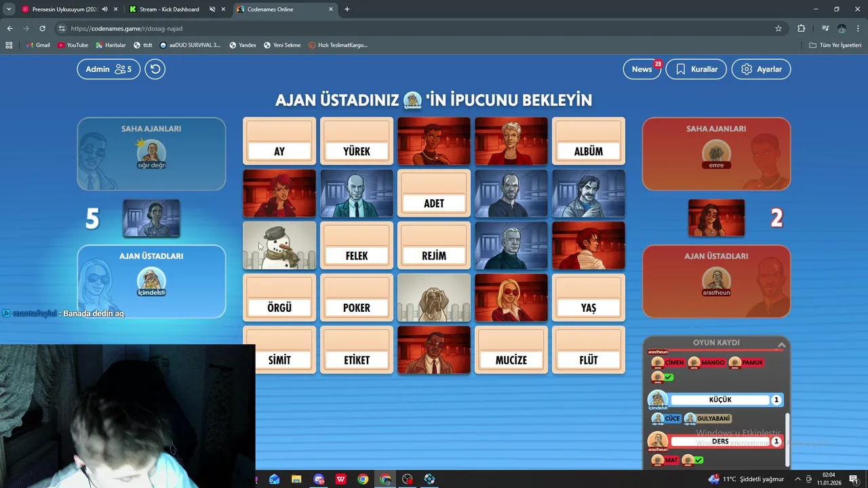This screenshot has height=488, width=868.
Task: Click red field agent emre avatar
Action: click(716, 153)
